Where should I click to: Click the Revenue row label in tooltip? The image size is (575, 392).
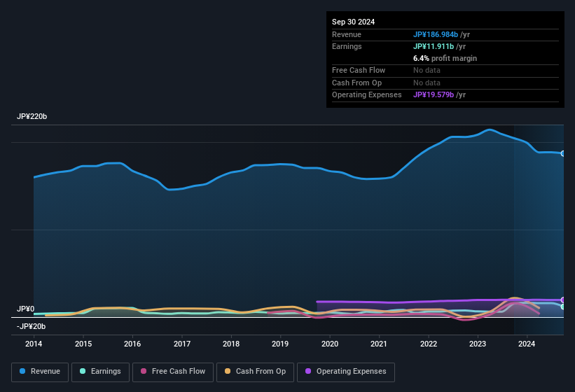347,34
